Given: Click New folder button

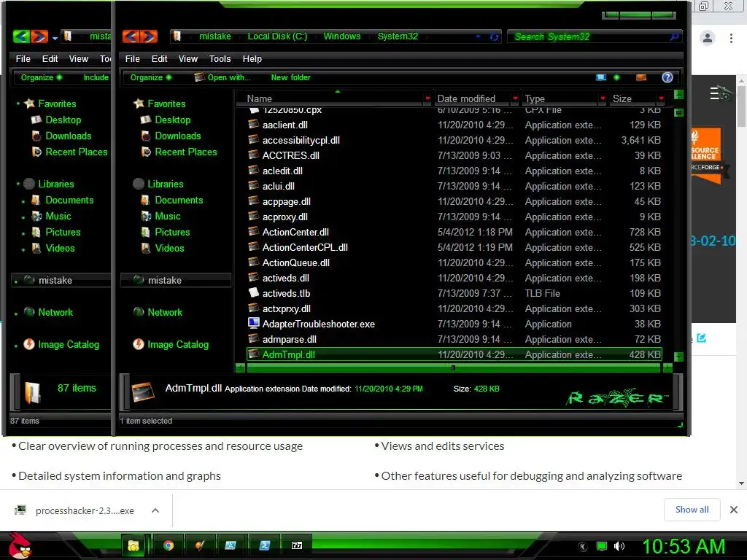Looking at the screenshot, I should (290, 77).
